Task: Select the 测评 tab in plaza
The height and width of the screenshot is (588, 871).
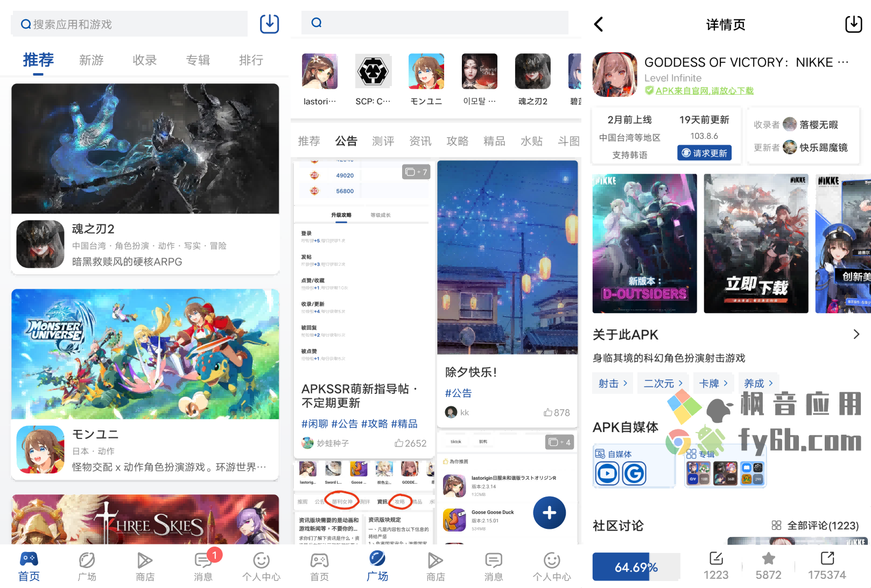Action: (383, 141)
